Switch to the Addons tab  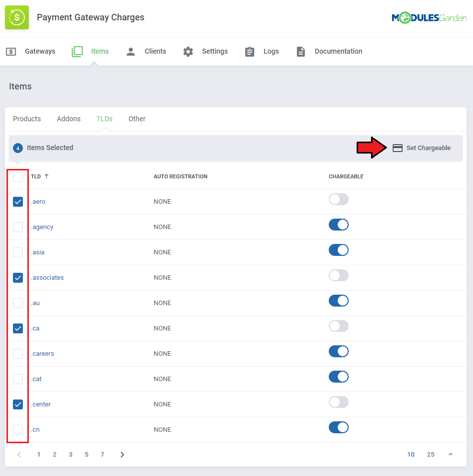point(69,119)
